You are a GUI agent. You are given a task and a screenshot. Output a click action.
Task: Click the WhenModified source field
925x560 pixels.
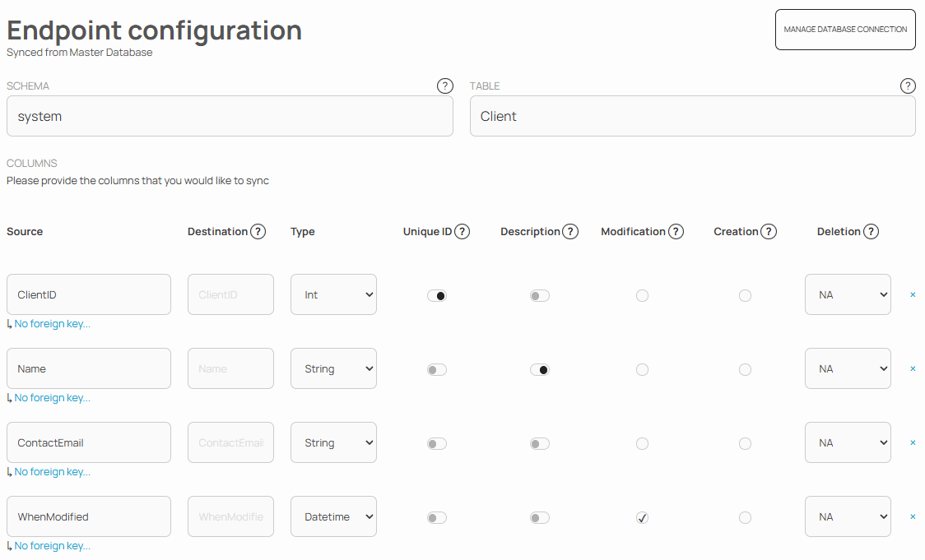89,516
